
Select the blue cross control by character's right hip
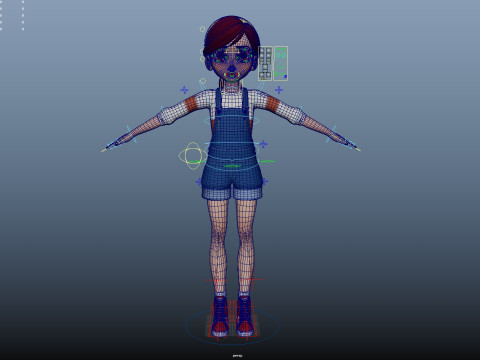click(x=199, y=182)
